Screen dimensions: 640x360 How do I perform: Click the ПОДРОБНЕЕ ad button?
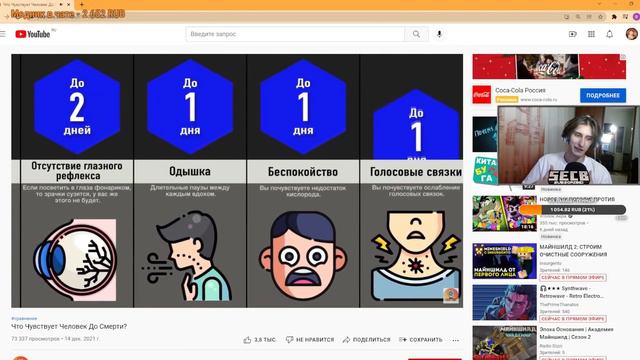click(603, 95)
